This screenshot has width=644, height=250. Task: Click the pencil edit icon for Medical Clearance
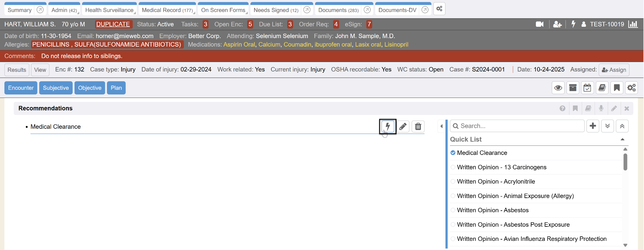pyautogui.click(x=403, y=127)
